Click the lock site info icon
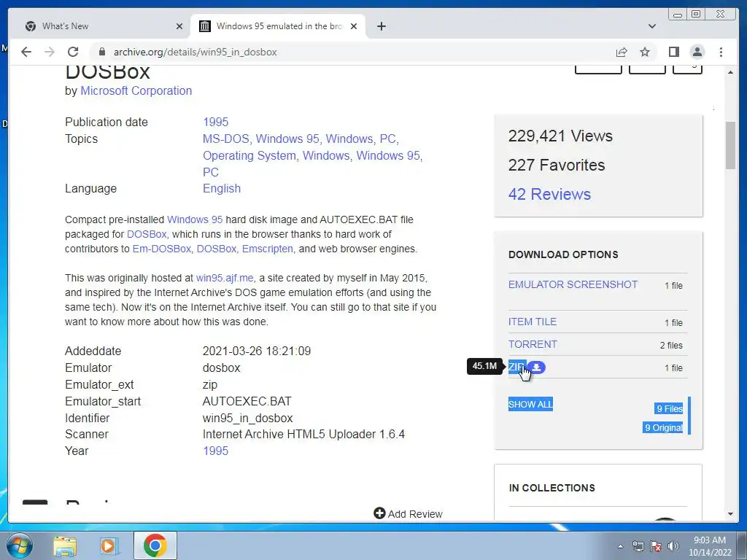The image size is (747, 560). pos(101,52)
